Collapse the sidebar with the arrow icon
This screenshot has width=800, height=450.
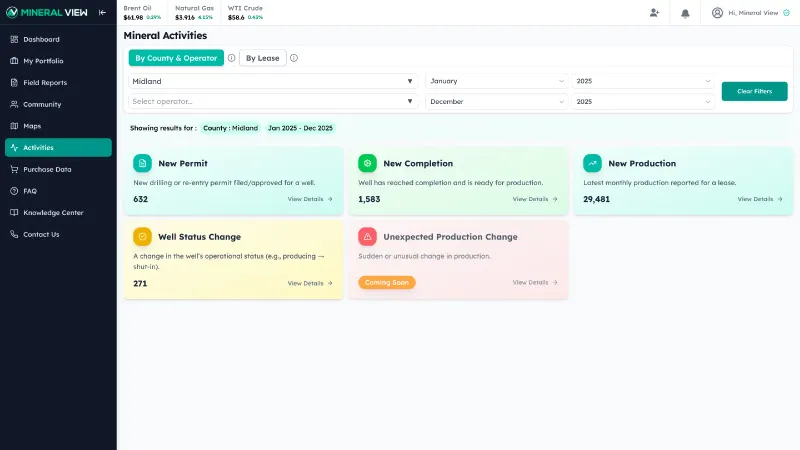coord(102,12)
